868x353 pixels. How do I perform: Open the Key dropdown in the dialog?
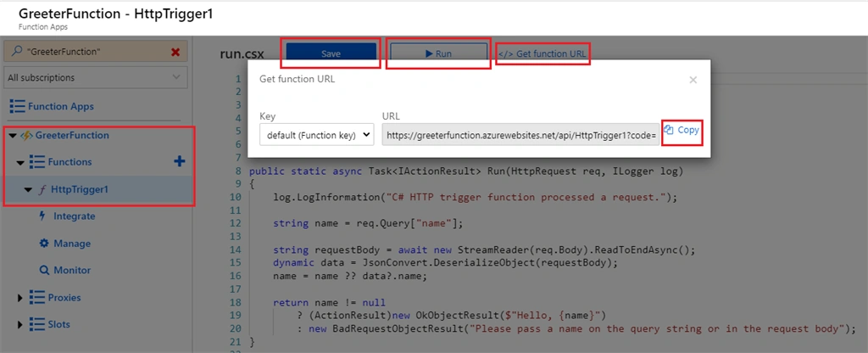(317, 135)
